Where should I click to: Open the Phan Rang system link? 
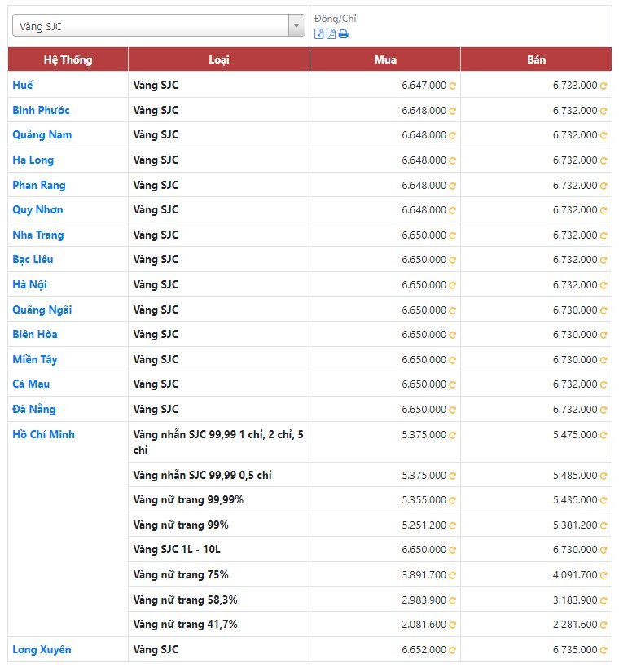39,186
